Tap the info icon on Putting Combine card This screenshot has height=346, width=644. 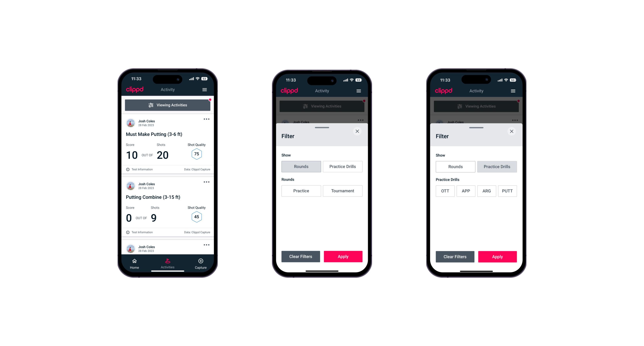(x=129, y=232)
